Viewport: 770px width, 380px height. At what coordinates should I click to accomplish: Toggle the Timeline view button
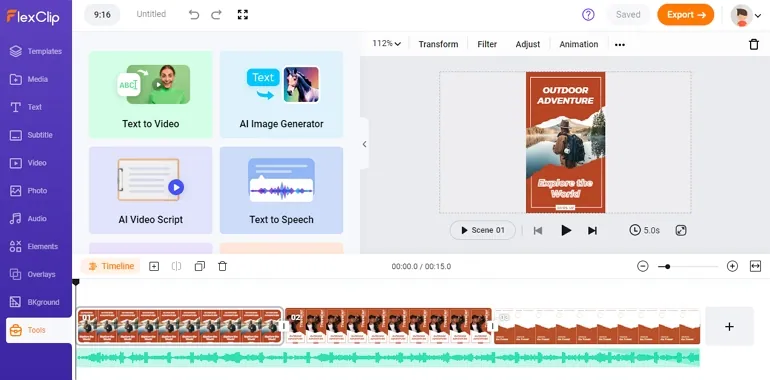tap(110, 266)
